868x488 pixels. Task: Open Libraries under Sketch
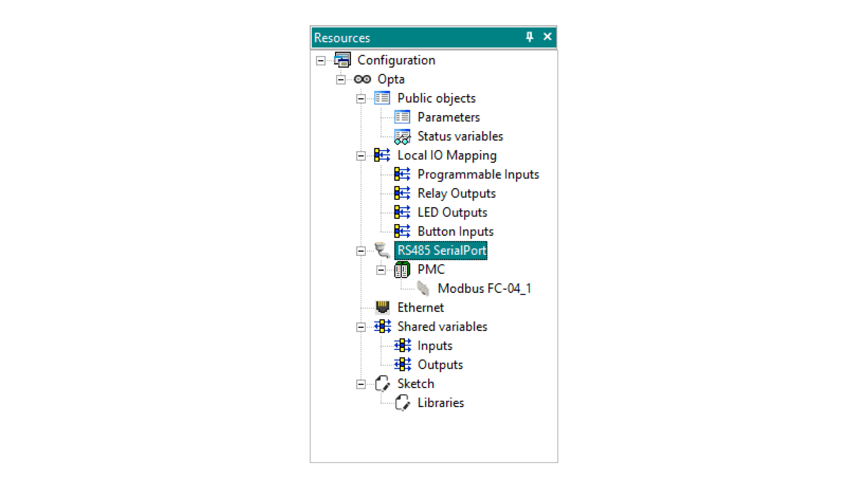click(x=440, y=403)
